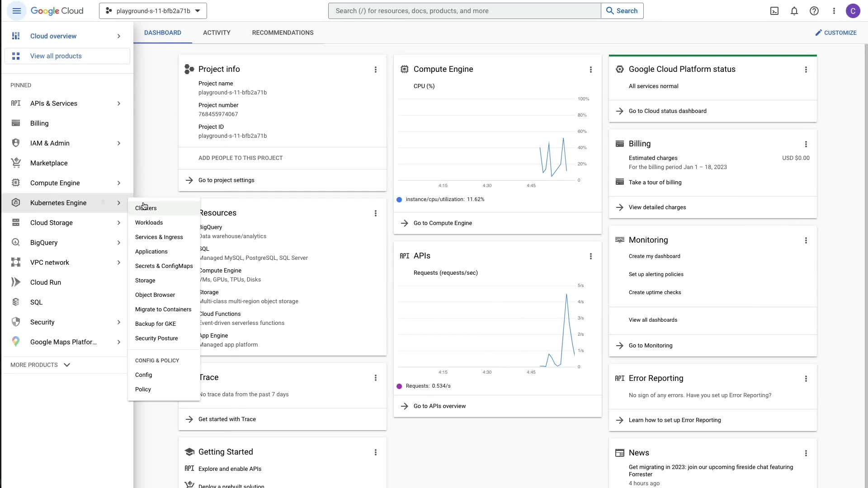Viewport: 868px width, 488px height.
Task: Click Go to project settings link
Action: pos(226,180)
